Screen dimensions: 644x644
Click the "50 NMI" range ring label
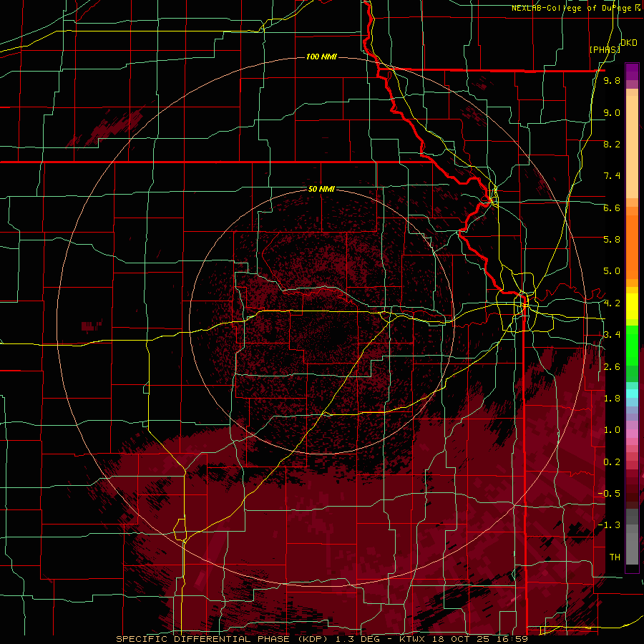(321, 189)
